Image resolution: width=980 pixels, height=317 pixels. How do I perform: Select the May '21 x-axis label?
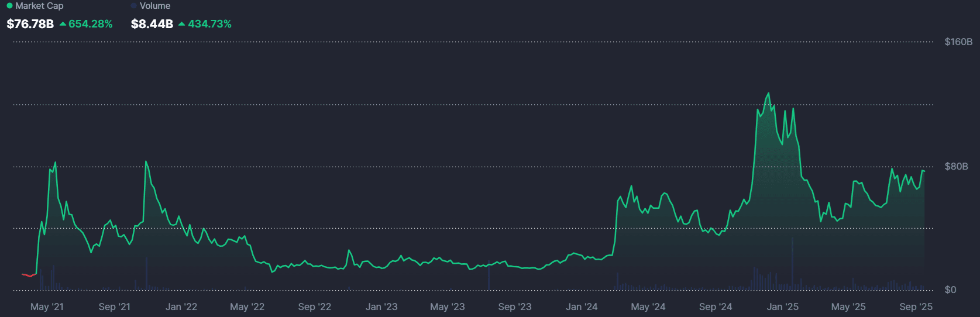[x=47, y=306]
